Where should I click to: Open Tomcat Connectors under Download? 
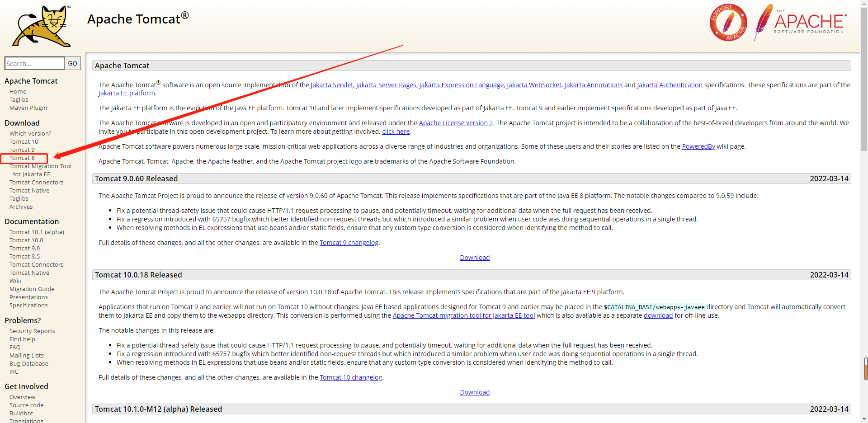pyautogui.click(x=37, y=182)
